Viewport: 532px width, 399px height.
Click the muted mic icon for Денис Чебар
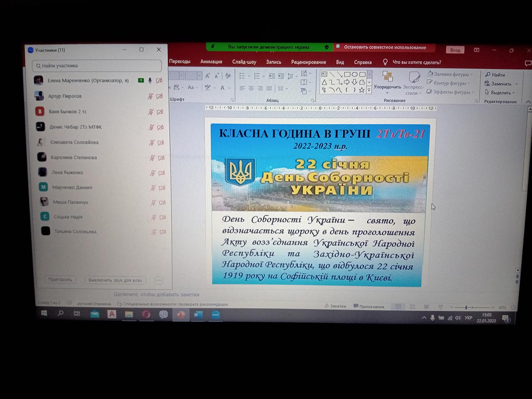pos(151,127)
